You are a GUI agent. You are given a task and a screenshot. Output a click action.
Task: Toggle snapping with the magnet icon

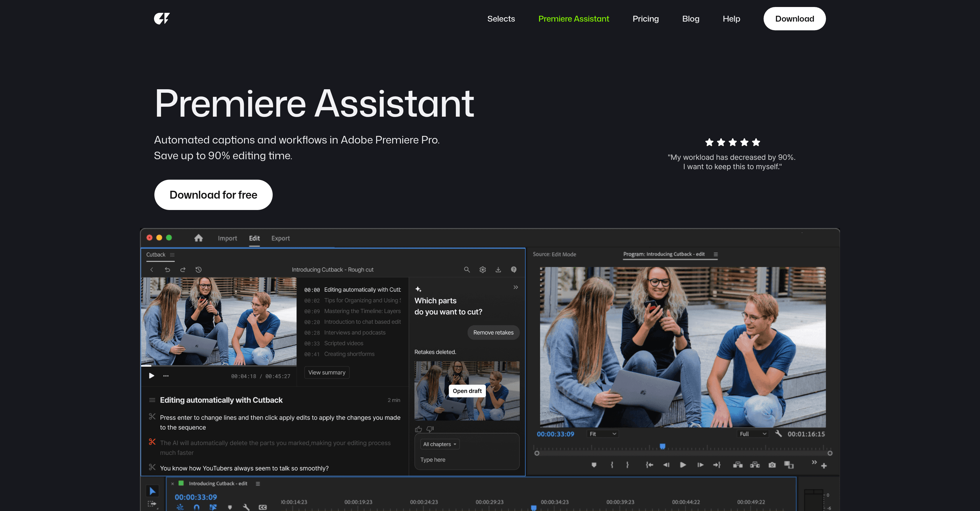197,507
